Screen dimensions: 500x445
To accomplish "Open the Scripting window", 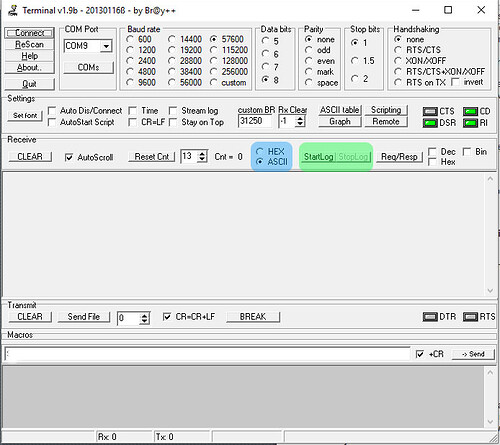I will (386, 110).
